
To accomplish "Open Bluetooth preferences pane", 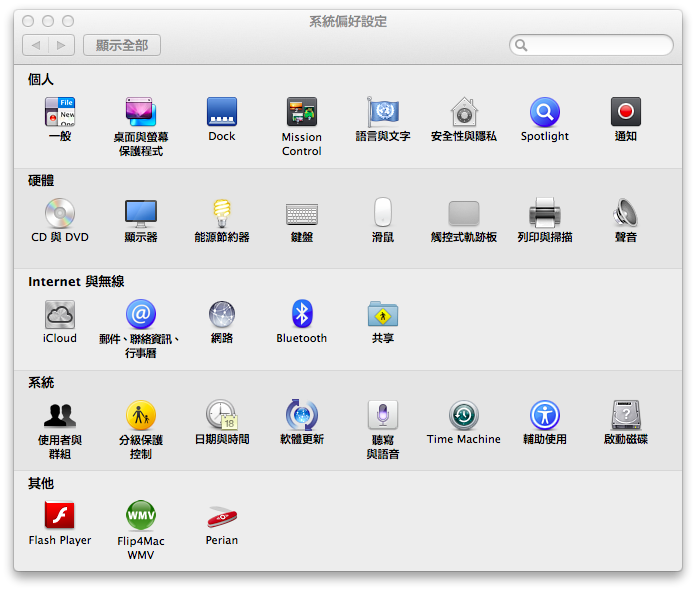I will click(x=302, y=314).
